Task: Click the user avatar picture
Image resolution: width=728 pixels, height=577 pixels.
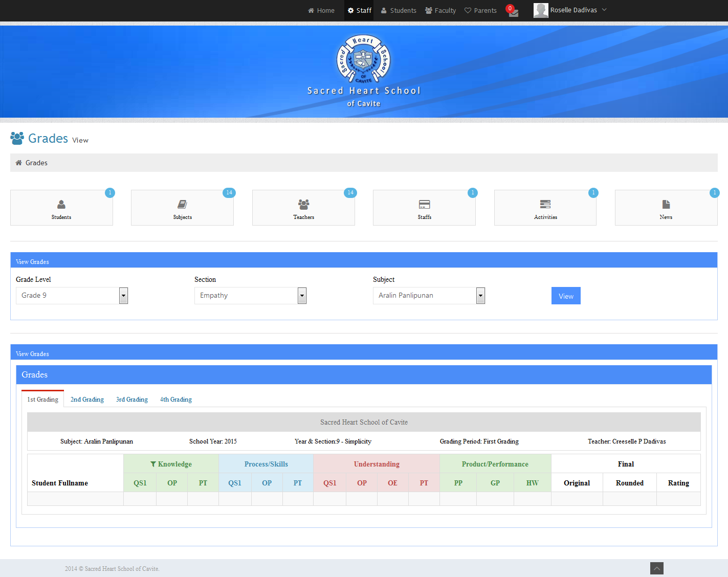Action: 541,10
